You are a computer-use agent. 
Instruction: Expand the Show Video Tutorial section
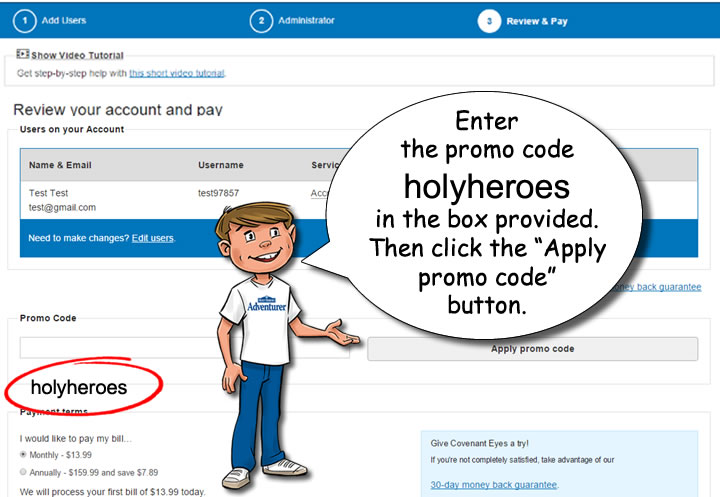tap(77, 55)
